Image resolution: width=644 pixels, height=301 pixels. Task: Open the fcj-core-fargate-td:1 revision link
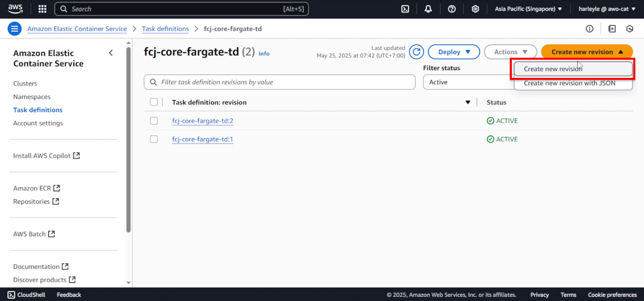(x=203, y=139)
